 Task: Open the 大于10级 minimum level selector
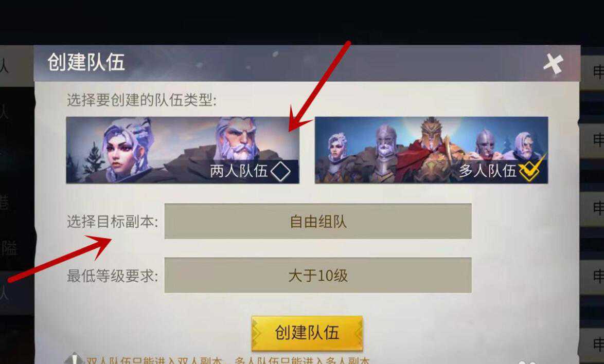click(x=318, y=276)
